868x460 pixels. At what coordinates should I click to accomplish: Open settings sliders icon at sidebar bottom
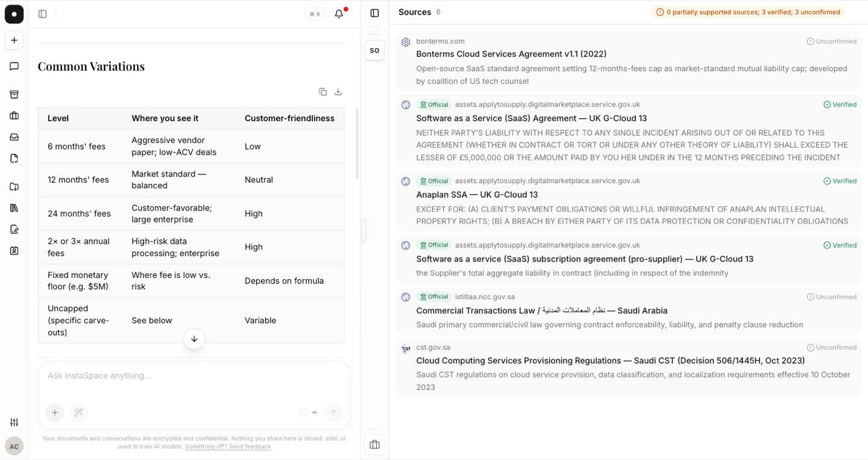click(x=14, y=422)
